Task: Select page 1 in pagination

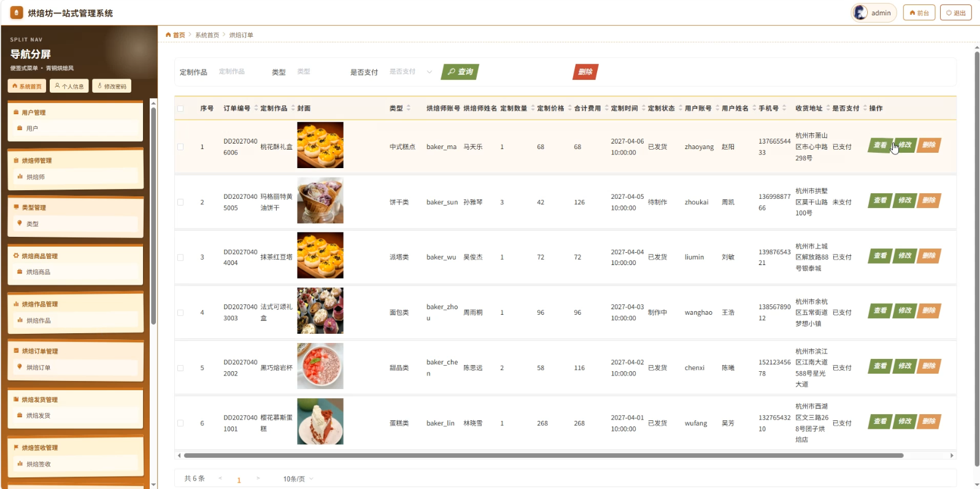Action: (239, 480)
